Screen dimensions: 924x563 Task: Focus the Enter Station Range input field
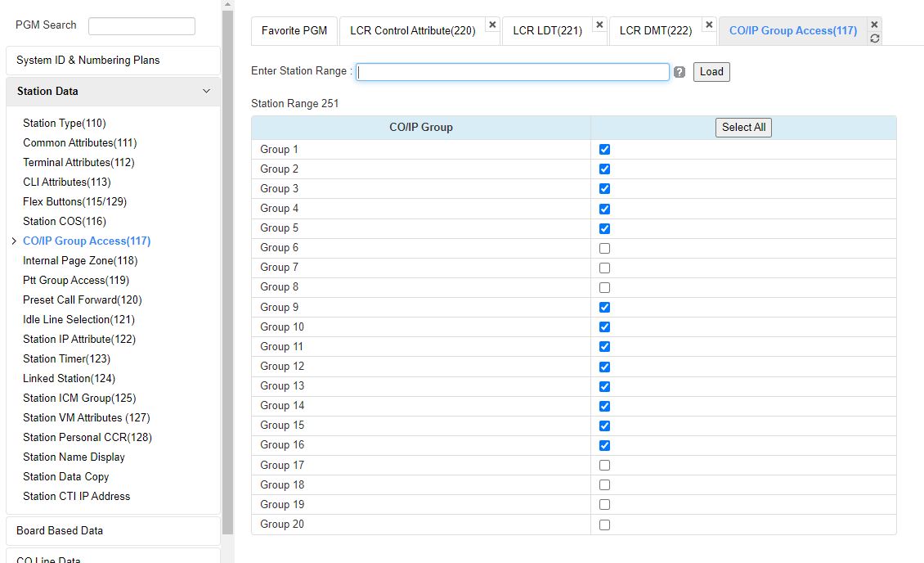[513, 72]
